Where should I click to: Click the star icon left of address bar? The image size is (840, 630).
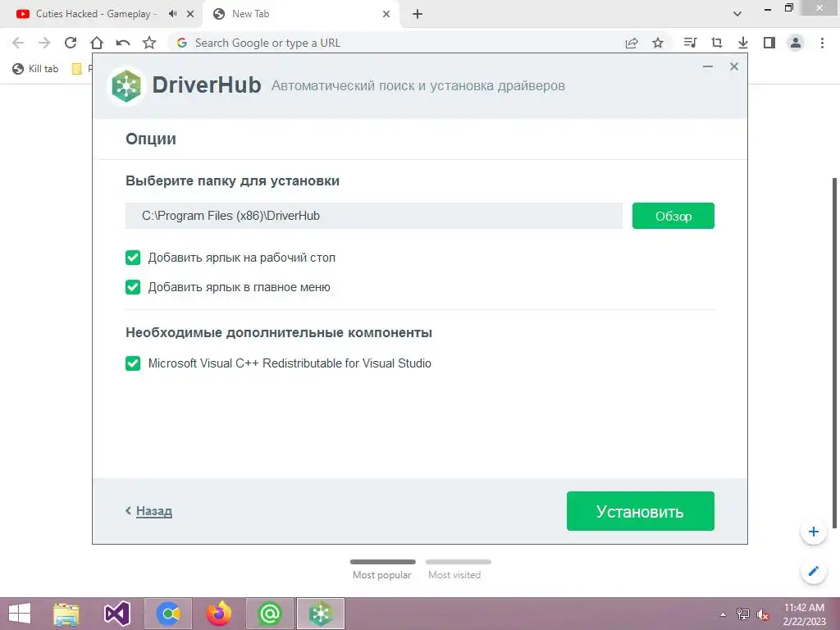(x=149, y=43)
